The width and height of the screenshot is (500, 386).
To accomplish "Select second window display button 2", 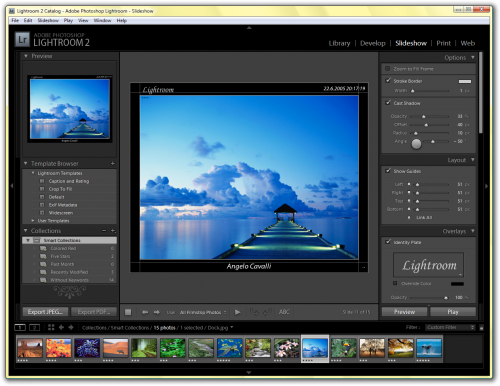I will point(34,327).
